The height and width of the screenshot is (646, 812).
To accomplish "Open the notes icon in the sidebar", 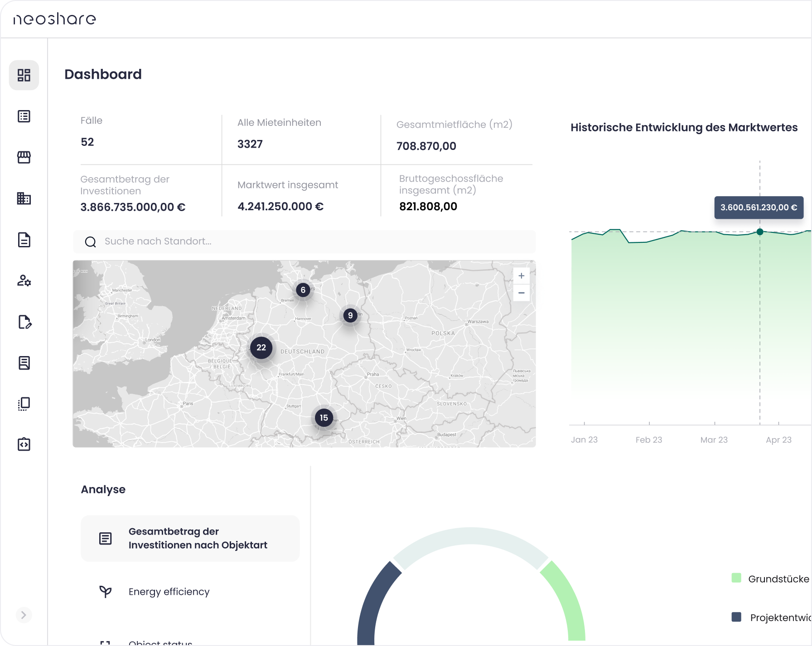I will click(x=24, y=362).
